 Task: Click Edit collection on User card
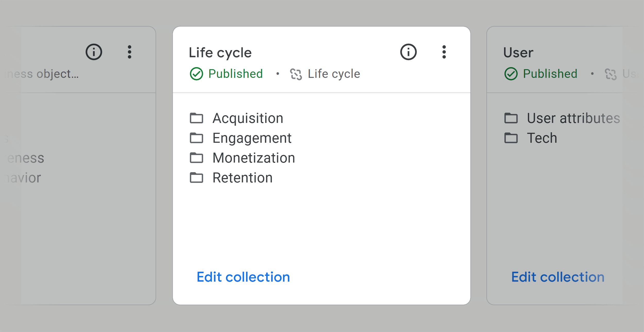[x=558, y=277]
